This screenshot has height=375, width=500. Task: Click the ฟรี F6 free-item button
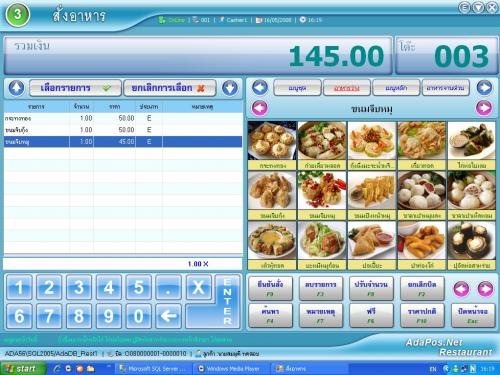[371, 315]
